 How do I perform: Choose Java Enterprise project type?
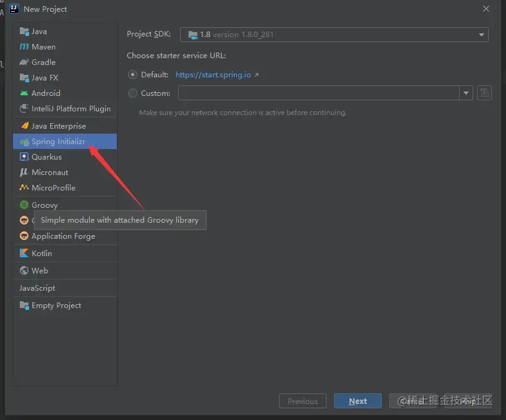(64, 126)
